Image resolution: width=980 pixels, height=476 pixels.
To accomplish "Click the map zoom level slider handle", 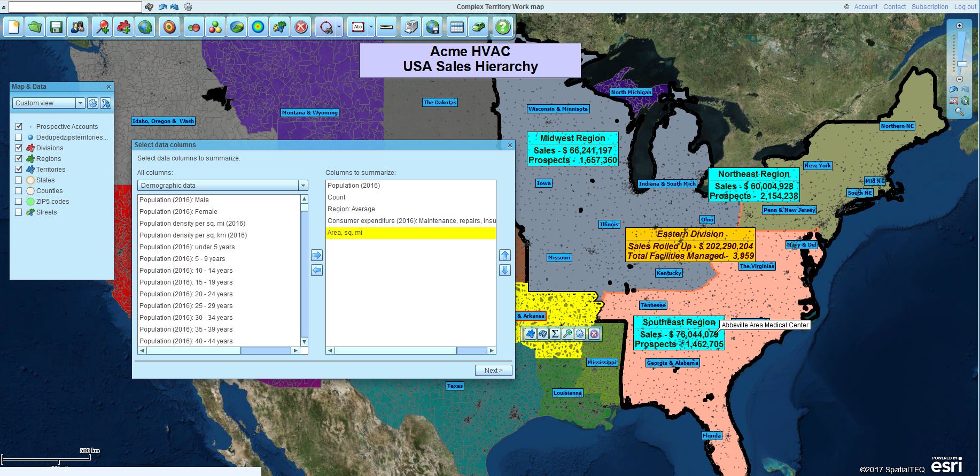I will pos(961,64).
